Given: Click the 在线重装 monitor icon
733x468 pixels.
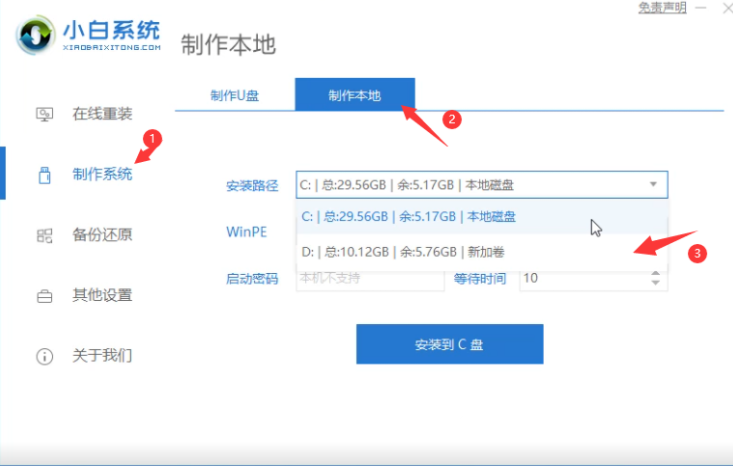Looking at the screenshot, I should point(45,114).
